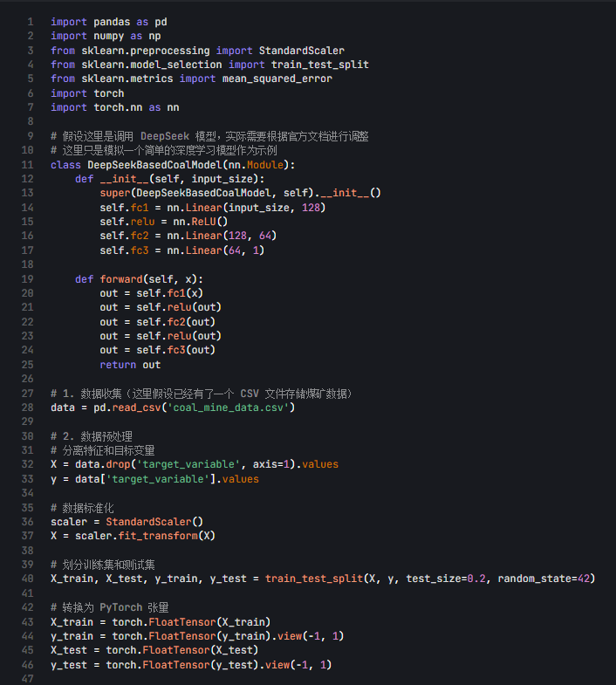Click 'forward' method name on line 19

121,279
